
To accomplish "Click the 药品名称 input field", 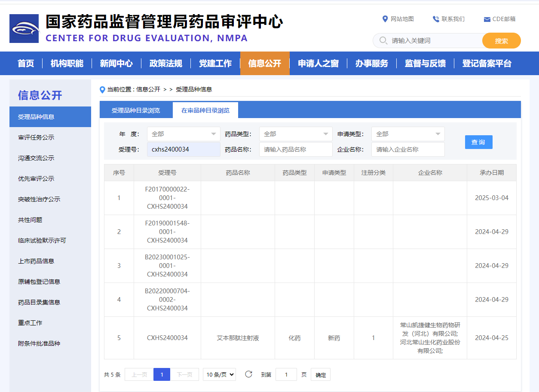I will point(296,149).
